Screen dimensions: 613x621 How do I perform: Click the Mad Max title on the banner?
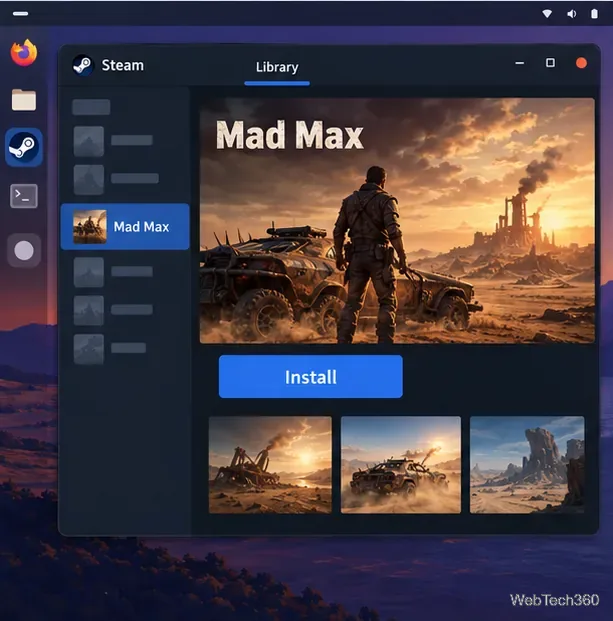(x=289, y=135)
